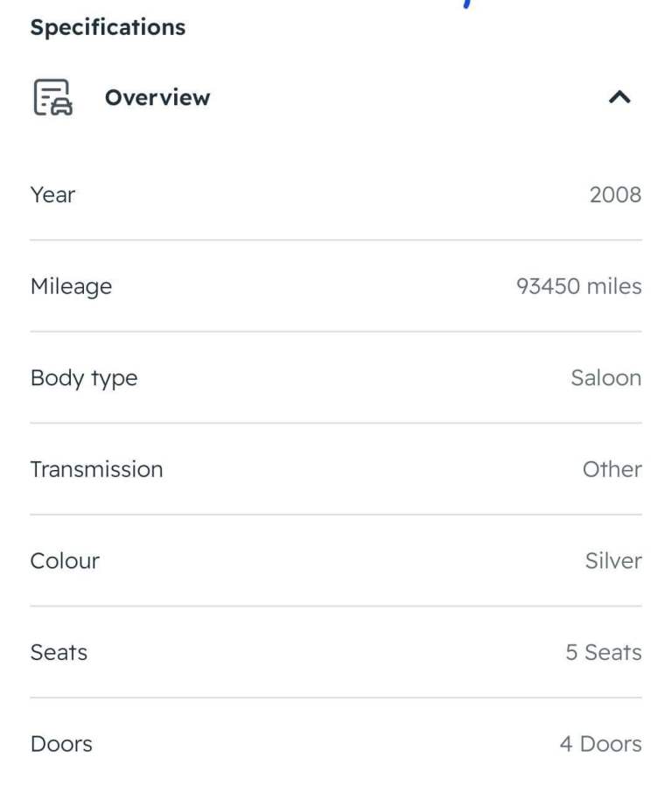
Task: Click the 4 Doors value
Action: coord(600,744)
